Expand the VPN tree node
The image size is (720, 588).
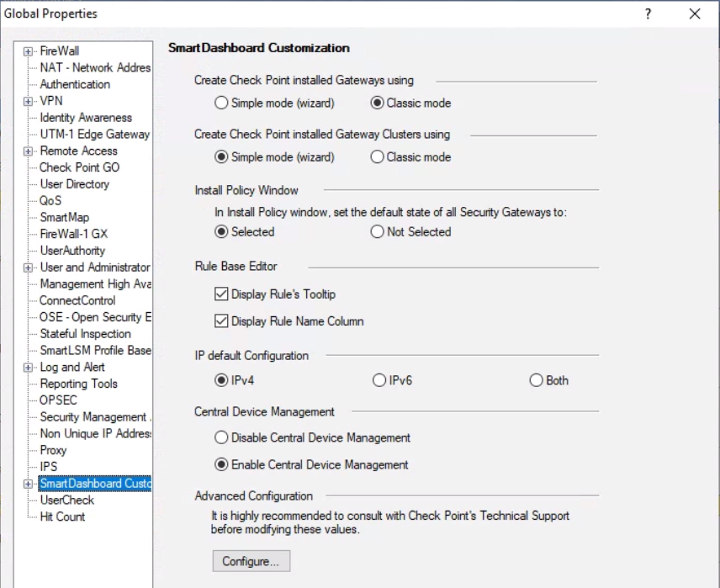tap(28, 102)
